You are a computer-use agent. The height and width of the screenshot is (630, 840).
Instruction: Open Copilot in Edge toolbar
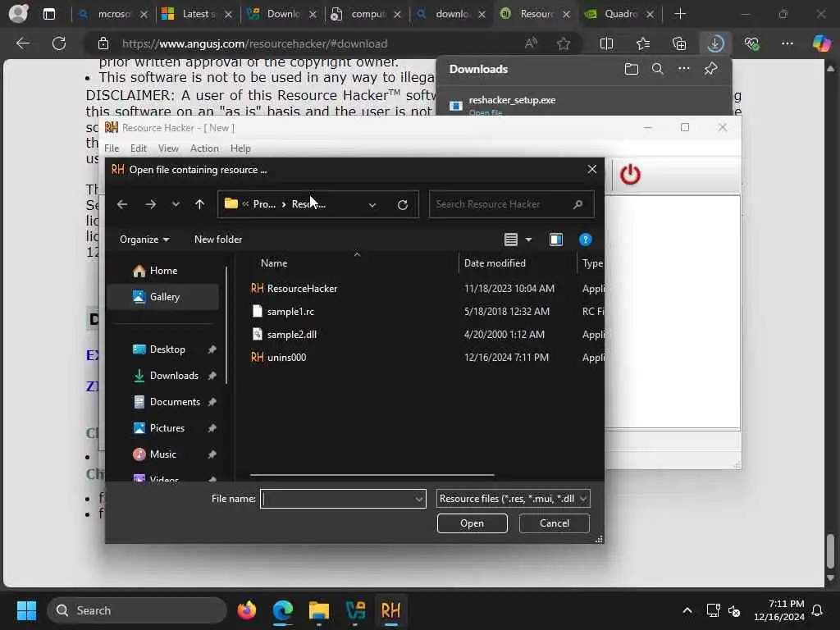tap(820, 44)
